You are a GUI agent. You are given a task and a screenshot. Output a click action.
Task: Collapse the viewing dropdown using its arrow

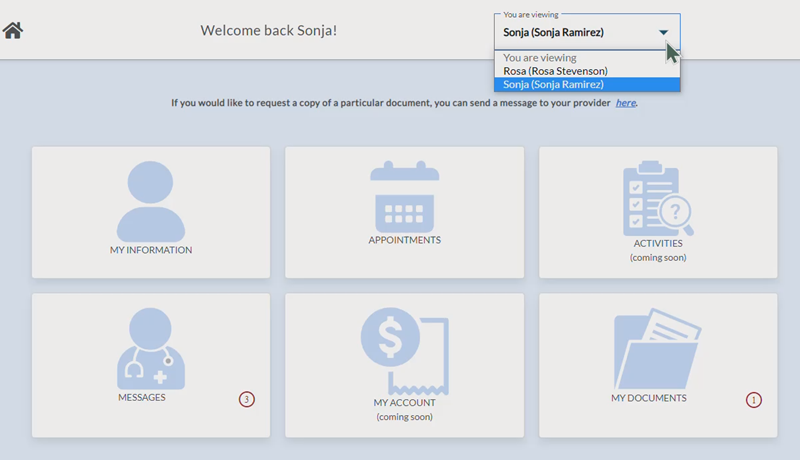point(663,32)
